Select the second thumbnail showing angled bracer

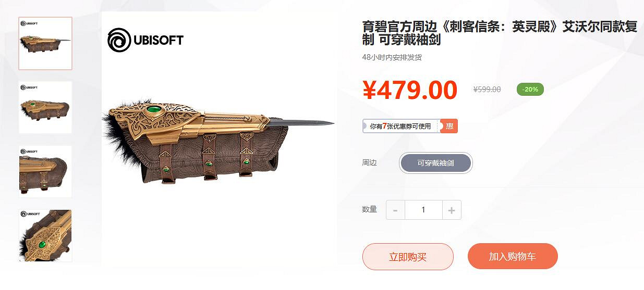45,107
